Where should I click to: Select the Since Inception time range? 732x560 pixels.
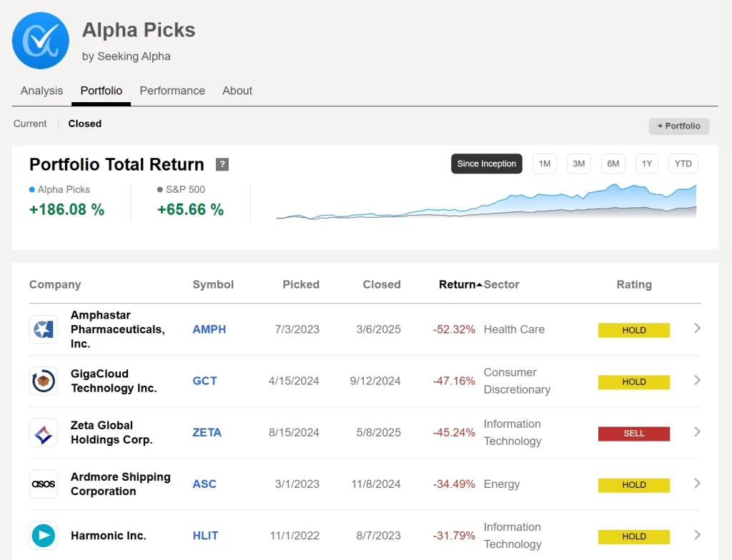click(486, 164)
